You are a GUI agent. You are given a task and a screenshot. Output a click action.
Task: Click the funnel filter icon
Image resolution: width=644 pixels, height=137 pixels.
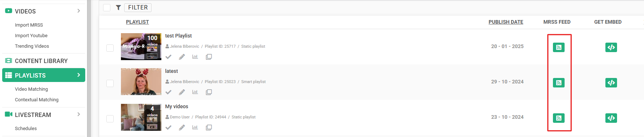pos(118,7)
